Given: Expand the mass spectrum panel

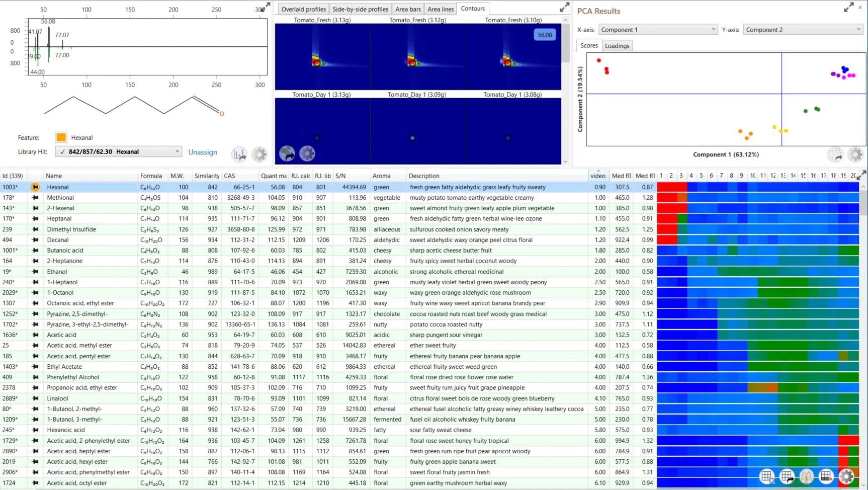Looking at the screenshot, I should 265,7.
